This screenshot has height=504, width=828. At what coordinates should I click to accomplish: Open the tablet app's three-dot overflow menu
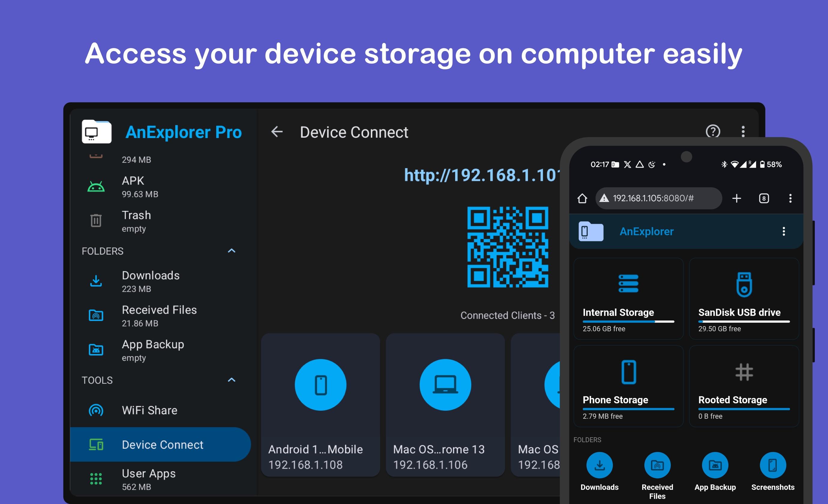(x=743, y=131)
